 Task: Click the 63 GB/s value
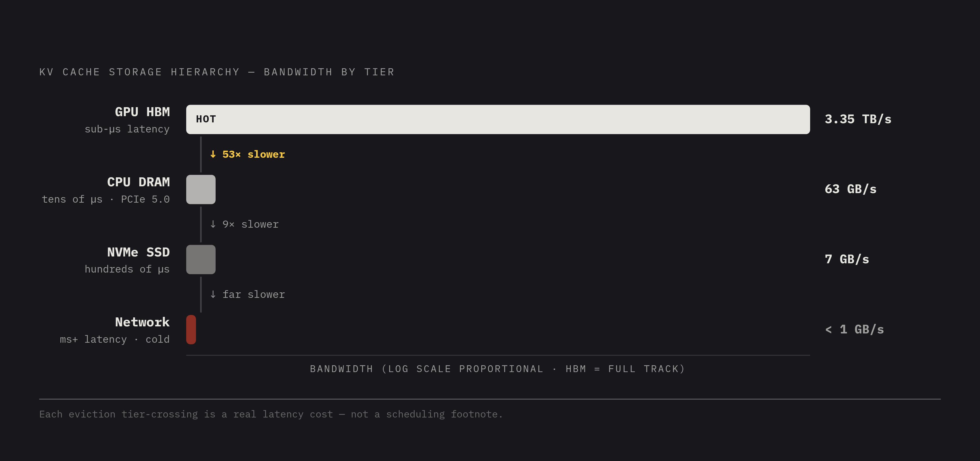(x=851, y=189)
